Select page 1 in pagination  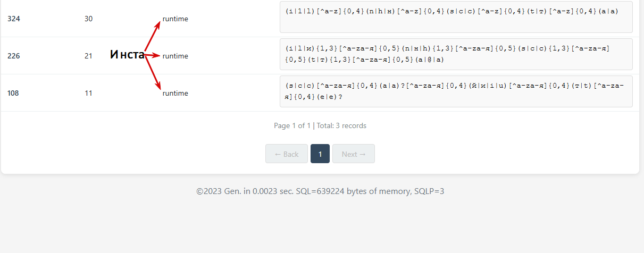pos(320,154)
